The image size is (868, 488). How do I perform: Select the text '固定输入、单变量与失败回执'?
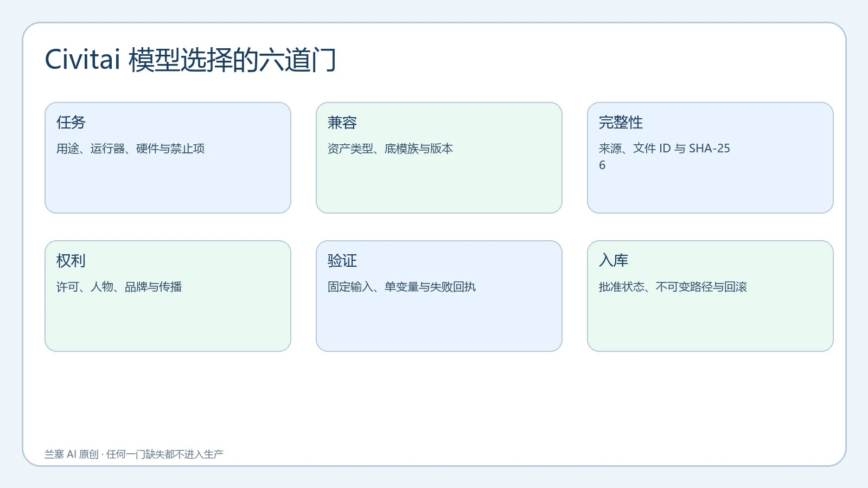coord(401,287)
